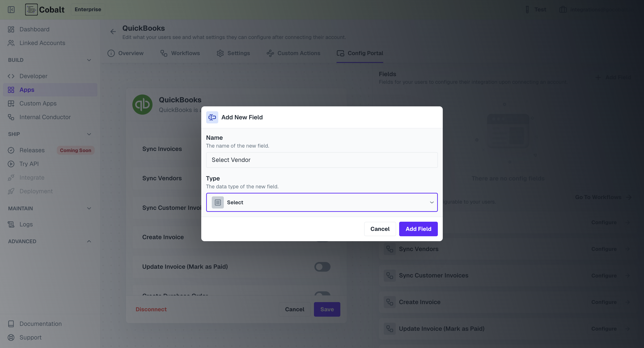Viewport: 644px width, 348px height.
Task: Click the back arrow next to QuickBooks
Action: tap(113, 32)
